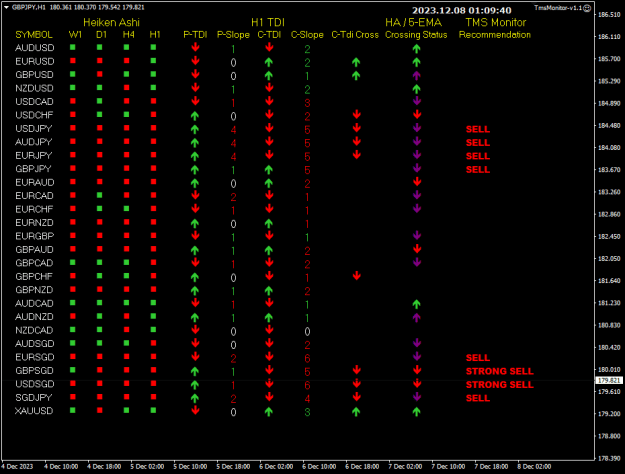625x474 pixels.
Task: Click the AUDNZD purple up arrow in Crossing Status
Action: [x=417, y=318]
